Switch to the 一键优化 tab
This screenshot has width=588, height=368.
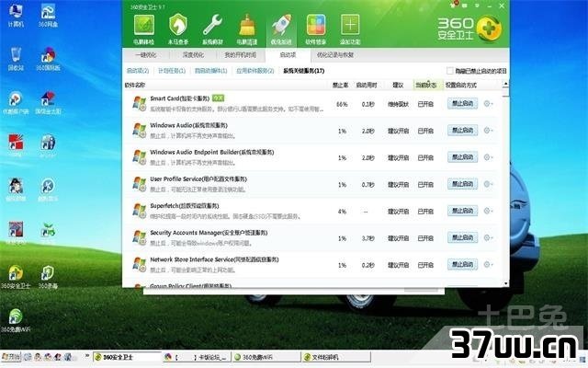[146, 55]
